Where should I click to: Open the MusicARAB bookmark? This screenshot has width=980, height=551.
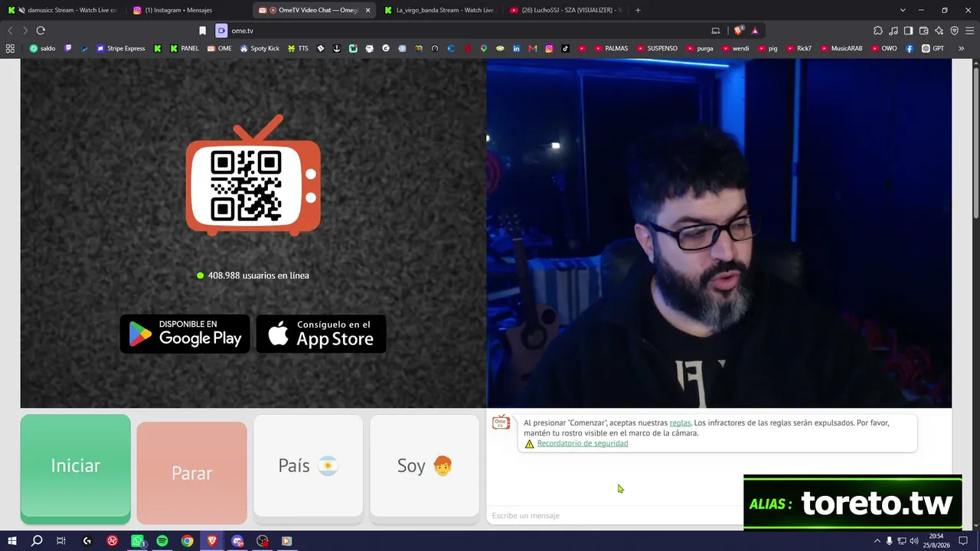pos(841,48)
